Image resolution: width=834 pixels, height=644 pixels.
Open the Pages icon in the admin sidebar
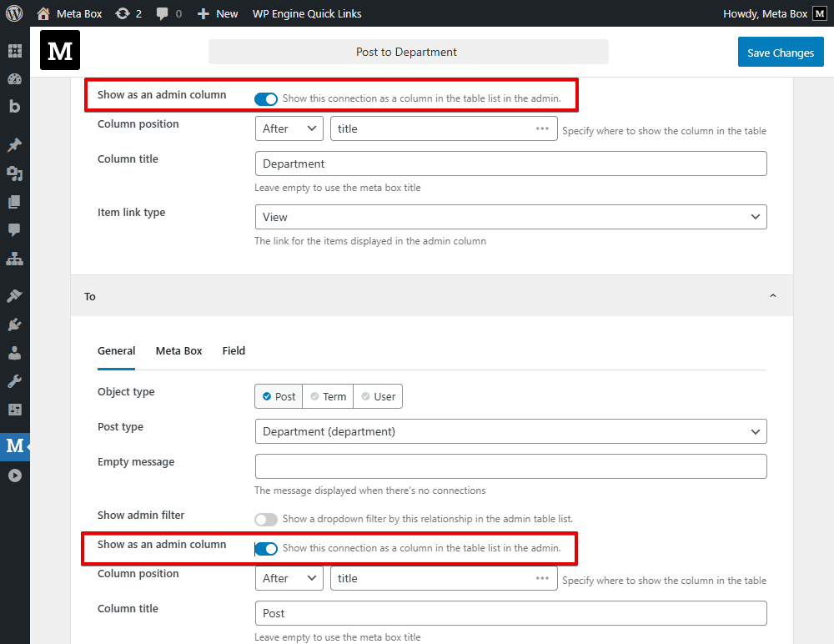pyautogui.click(x=15, y=201)
